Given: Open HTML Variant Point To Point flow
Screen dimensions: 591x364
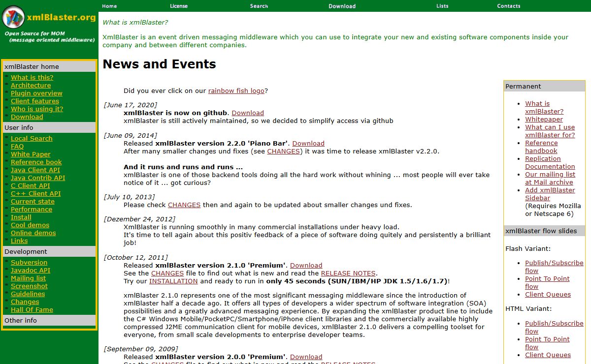Looking at the screenshot, I should 547,343.
